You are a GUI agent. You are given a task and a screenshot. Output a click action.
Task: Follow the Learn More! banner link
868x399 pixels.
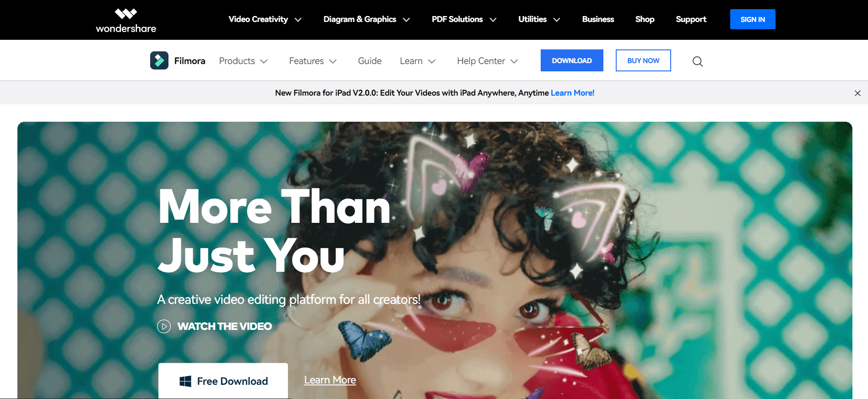[x=572, y=93]
